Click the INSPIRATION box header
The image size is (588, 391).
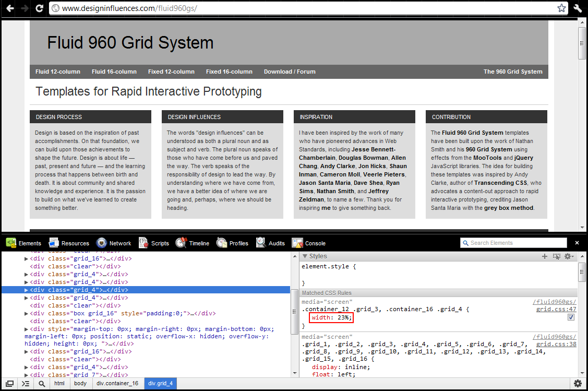[x=354, y=117]
